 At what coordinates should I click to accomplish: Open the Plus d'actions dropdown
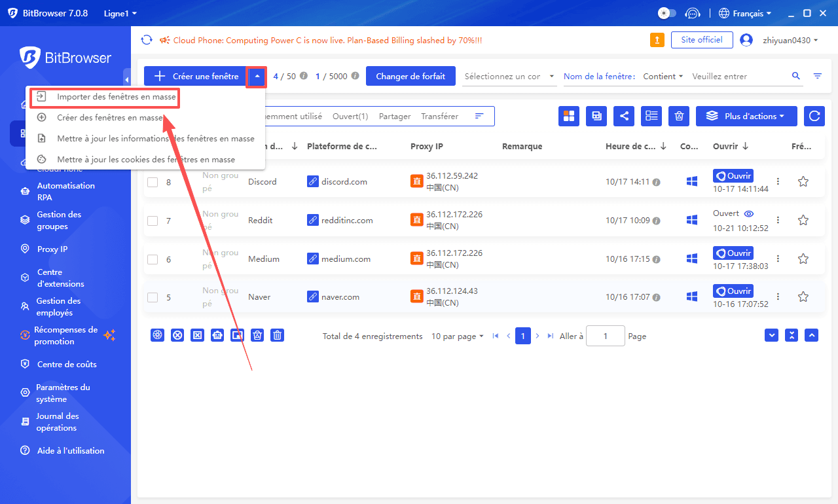(746, 116)
